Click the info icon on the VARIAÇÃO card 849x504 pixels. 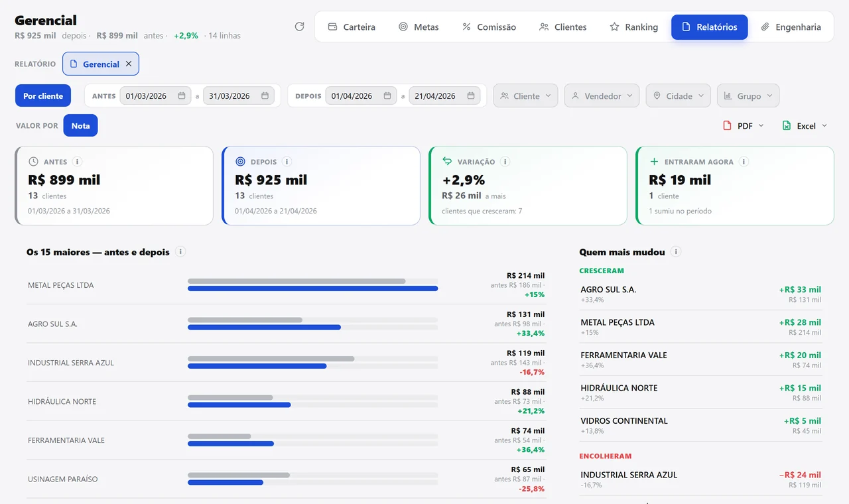pos(505,161)
